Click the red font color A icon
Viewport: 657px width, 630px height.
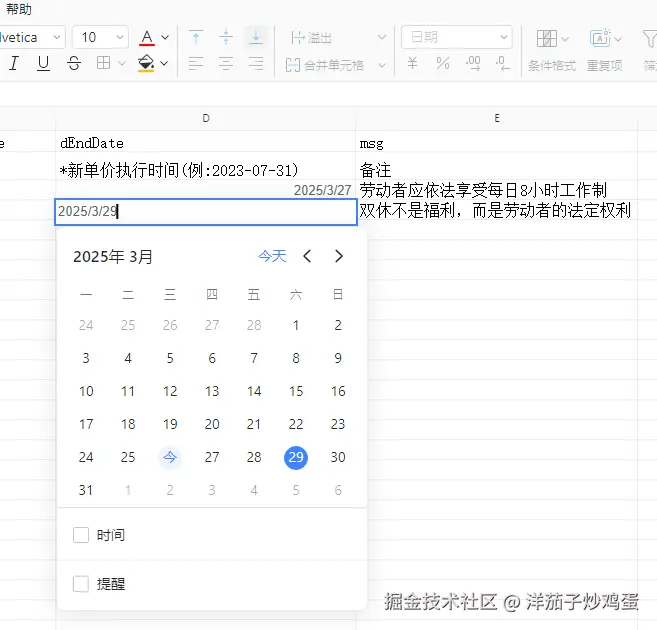point(147,38)
